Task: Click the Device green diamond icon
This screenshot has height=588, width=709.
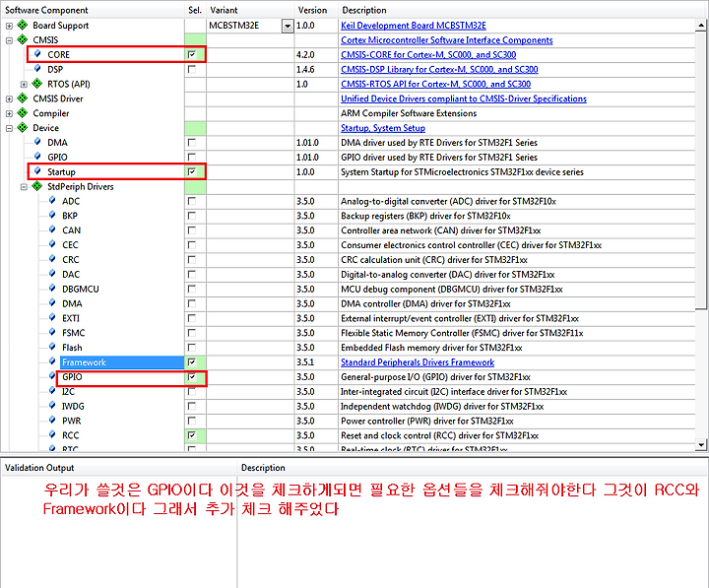Action: pos(23,128)
